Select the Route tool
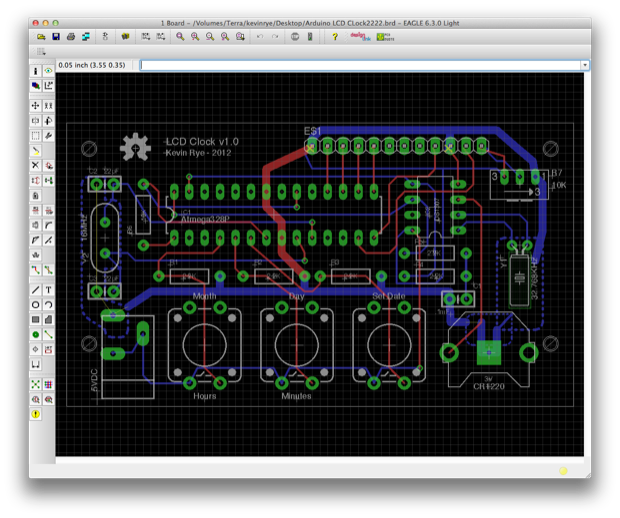Image resolution: width=620 pixels, height=518 pixels. pos(36,270)
